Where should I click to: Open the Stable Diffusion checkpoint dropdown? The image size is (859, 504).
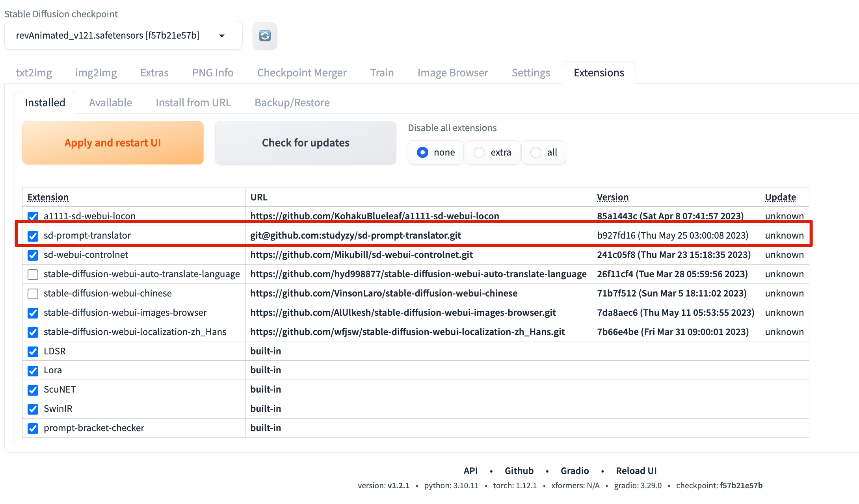pos(123,35)
